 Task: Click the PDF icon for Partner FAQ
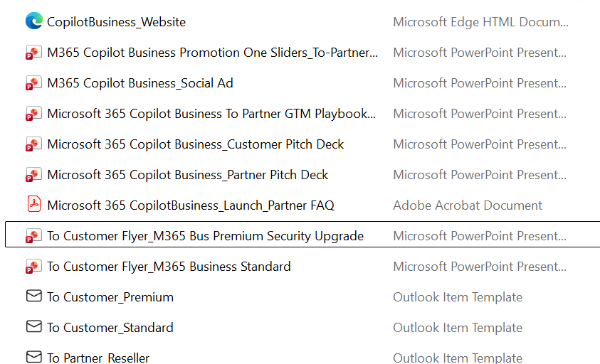[33, 205]
